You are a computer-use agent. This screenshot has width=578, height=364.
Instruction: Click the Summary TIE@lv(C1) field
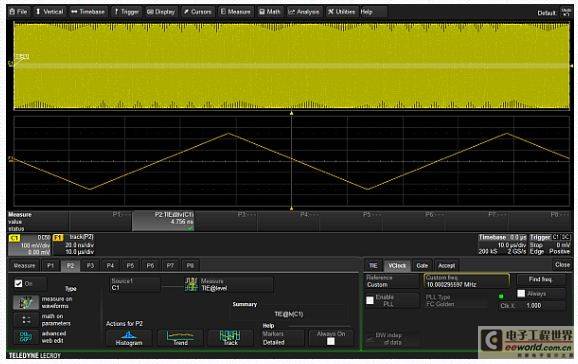pyautogui.click(x=289, y=314)
